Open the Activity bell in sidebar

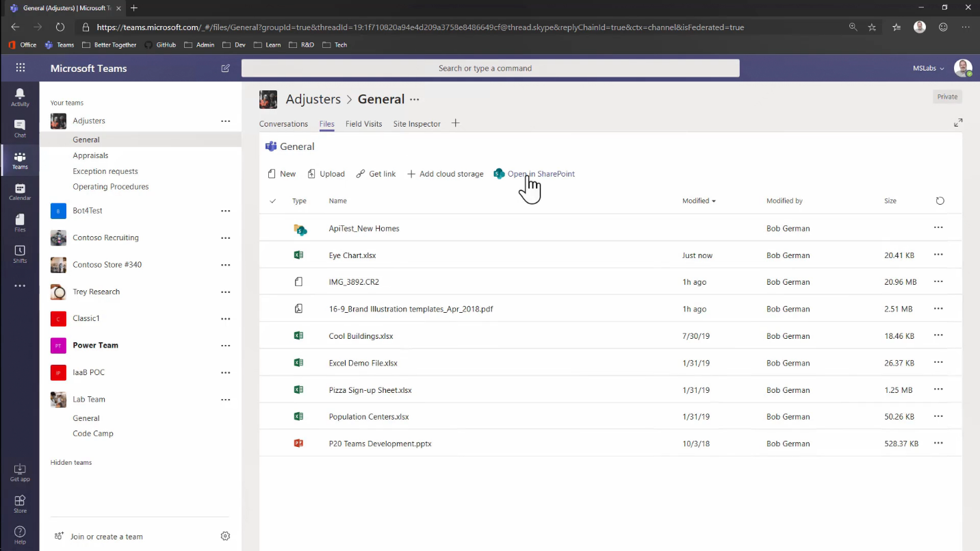click(x=20, y=97)
